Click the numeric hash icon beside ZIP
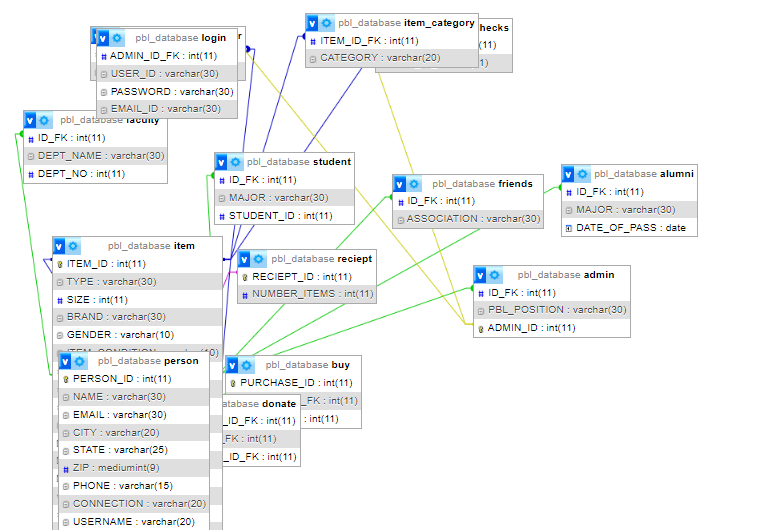 (66, 469)
